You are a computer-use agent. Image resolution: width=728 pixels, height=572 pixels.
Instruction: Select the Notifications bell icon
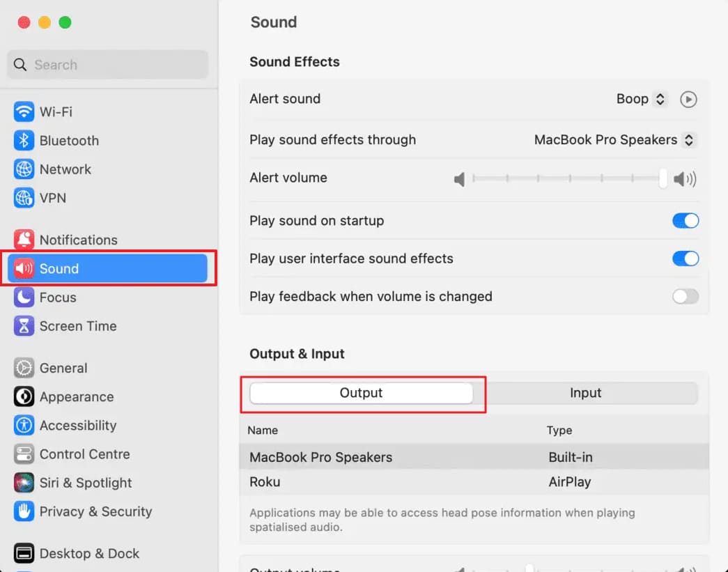(x=24, y=240)
